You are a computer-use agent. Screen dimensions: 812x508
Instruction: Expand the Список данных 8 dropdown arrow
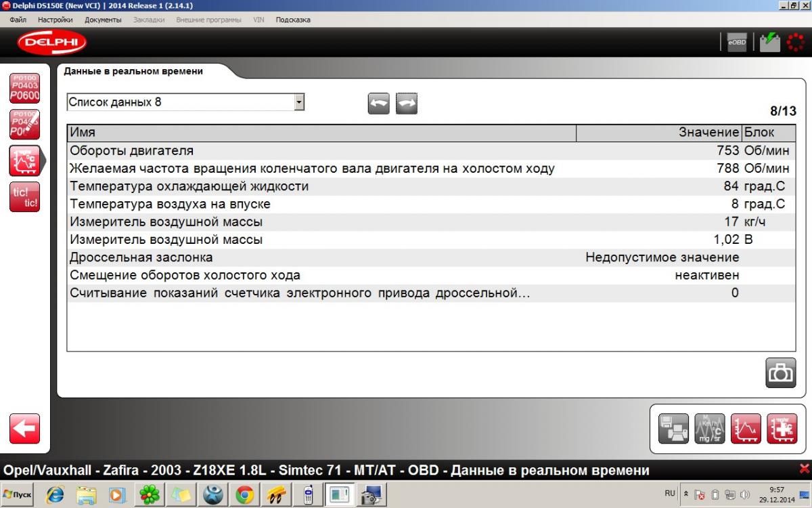coord(299,102)
